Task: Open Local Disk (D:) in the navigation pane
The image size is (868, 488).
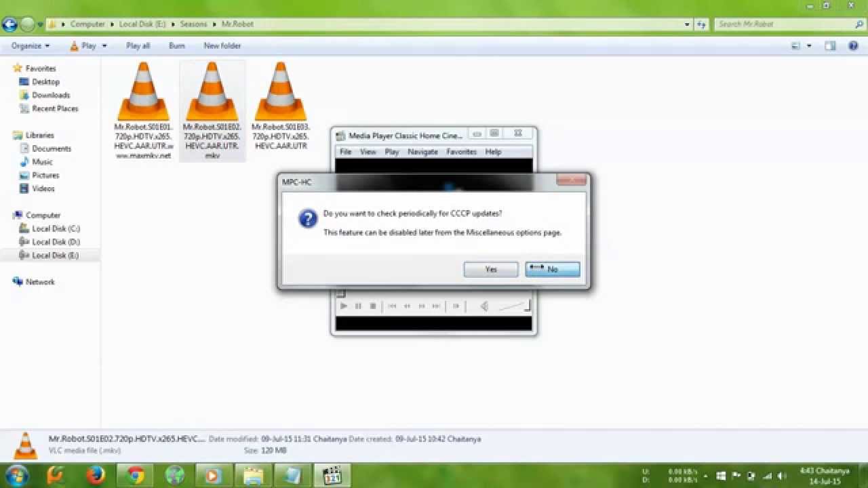Action: [56, 242]
